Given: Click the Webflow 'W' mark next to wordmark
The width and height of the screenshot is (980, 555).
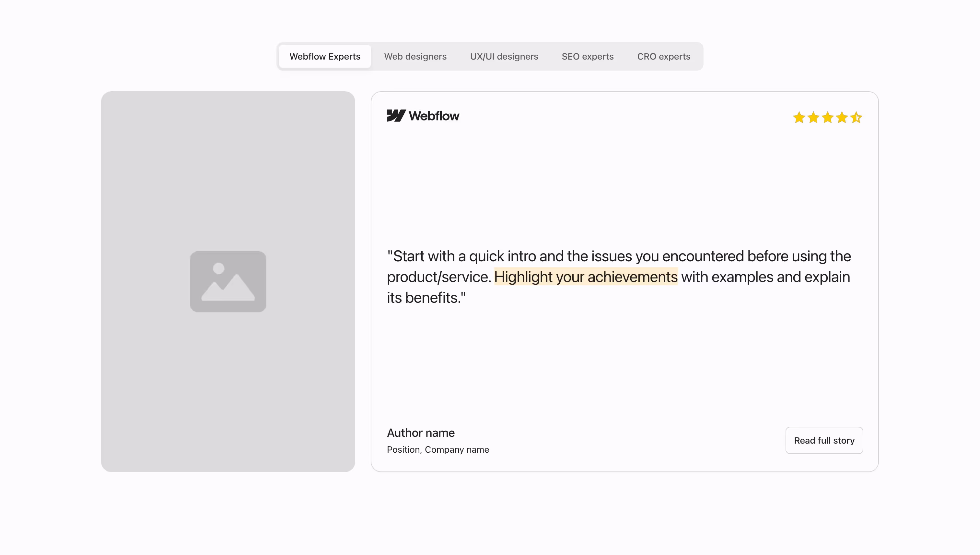Looking at the screenshot, I should click(x=396, y=116).
